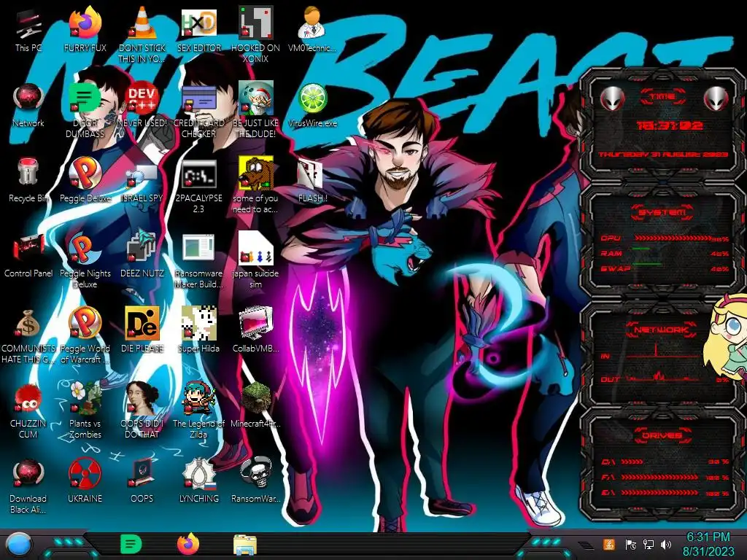Image resolution: width=747 pixels, height=560 pixels.
Task: Open the green notes app on taskbar
Action: click(x=131, y=544)
